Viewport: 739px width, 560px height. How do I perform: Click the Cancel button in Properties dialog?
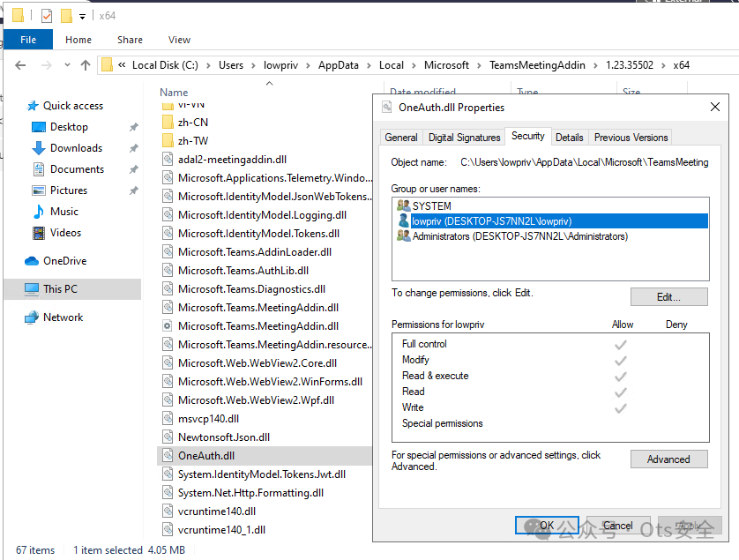coord(618,525)
